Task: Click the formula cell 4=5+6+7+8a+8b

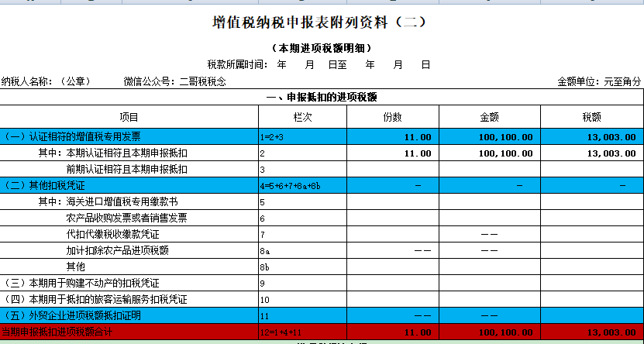Action: [302, 186]
